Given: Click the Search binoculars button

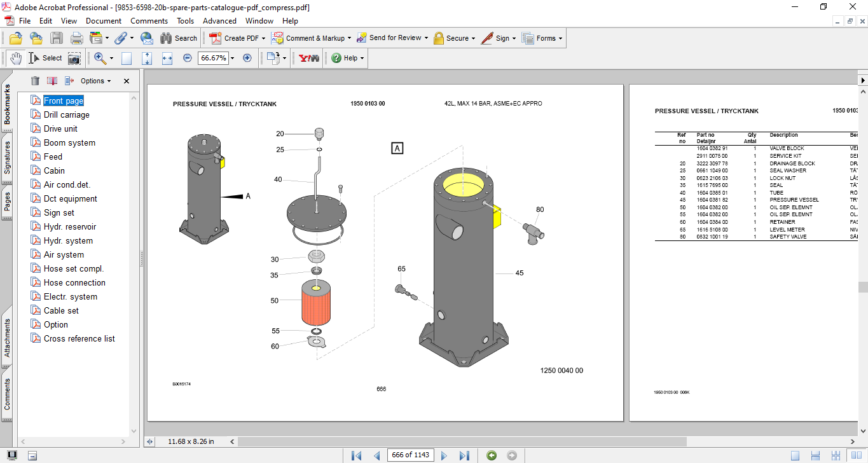Looking at the screenshot, I should pos(179,38).
